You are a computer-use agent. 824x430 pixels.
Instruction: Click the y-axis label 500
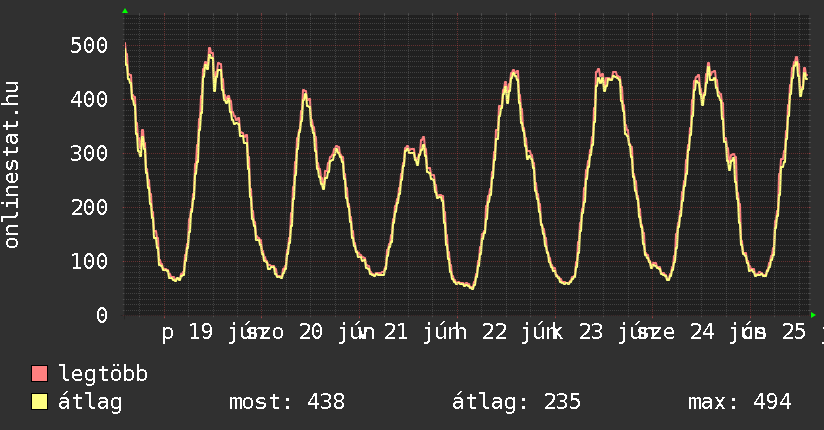[89, 45]
